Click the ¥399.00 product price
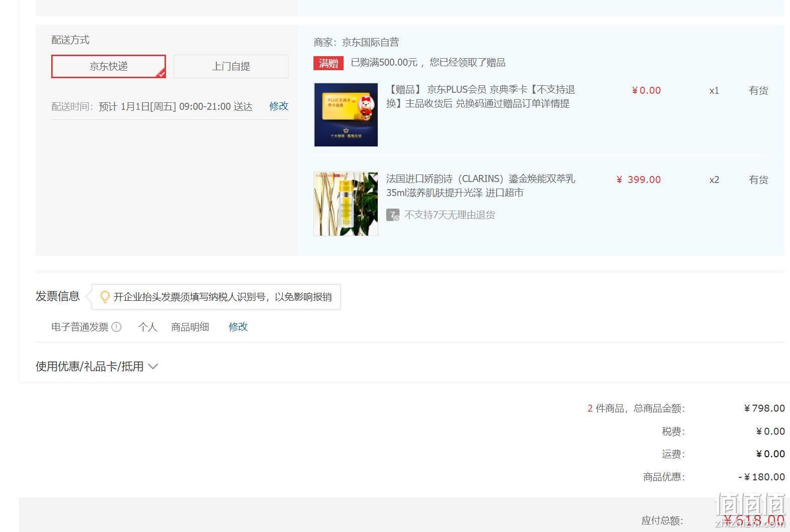This screenshot has width=790, height=532. [639, 180]
